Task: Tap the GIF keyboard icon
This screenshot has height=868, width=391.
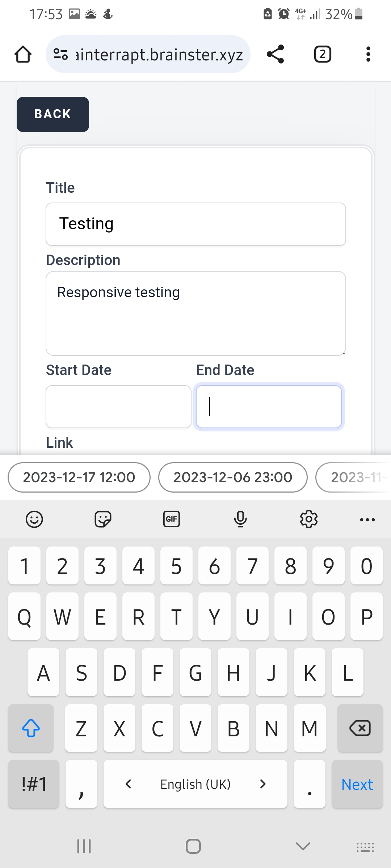Action: pyautogui.click(x=172, y=519)
